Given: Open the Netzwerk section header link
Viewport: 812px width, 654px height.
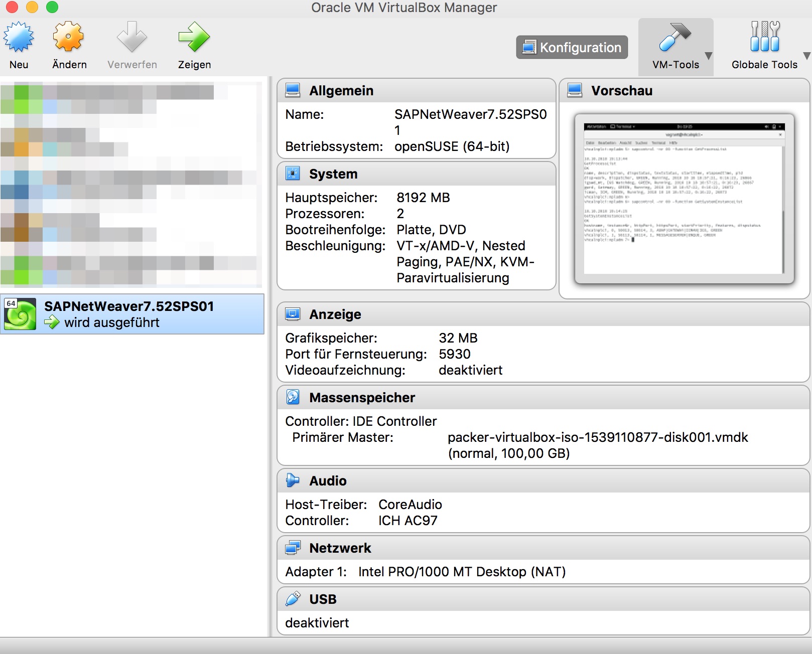Looking at the screenshot, I should [340, 548].
